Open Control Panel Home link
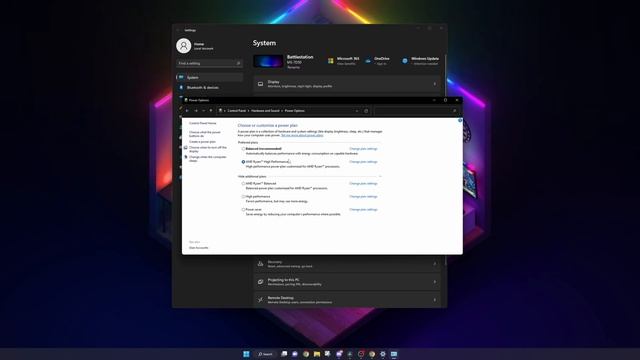 coord(202,123)
